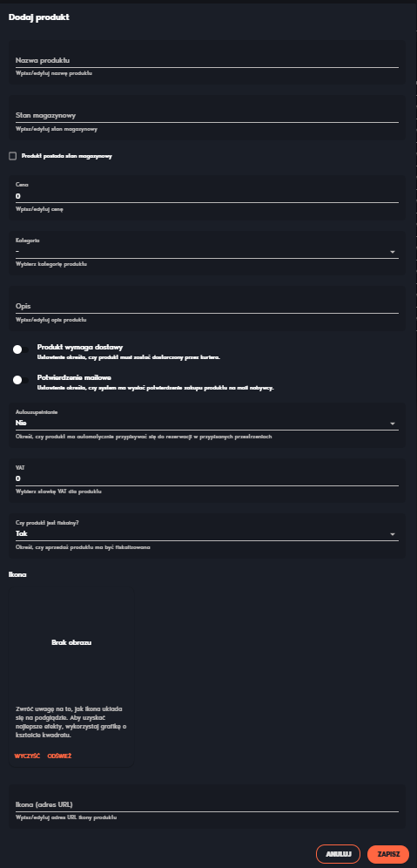
Task: Open the Kategoria selection field
Action: point(207,252)
